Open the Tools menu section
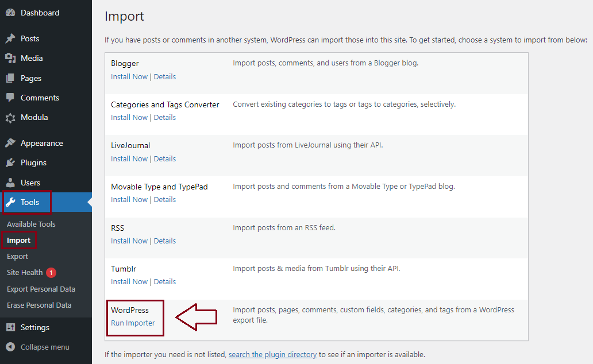The width and height of the screenshot is (593, 364). [30, 202]
